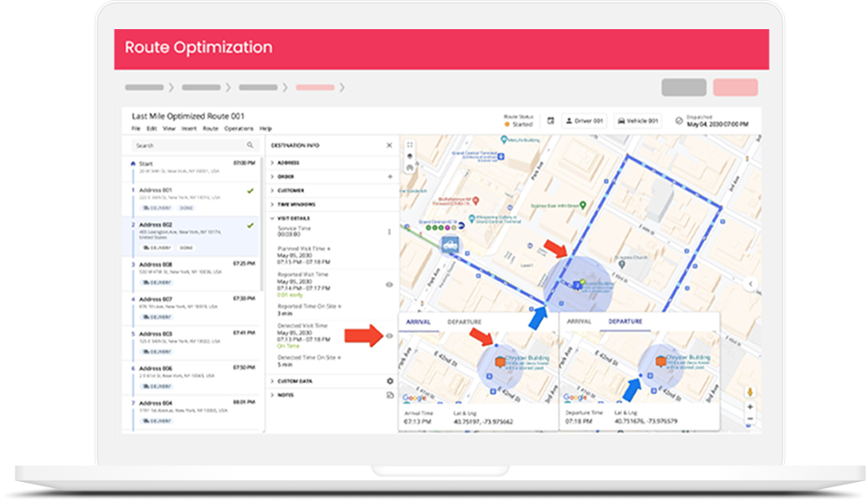Zoom in the map with plus button
Screen dimensions: 868x500
pos(751,407)
